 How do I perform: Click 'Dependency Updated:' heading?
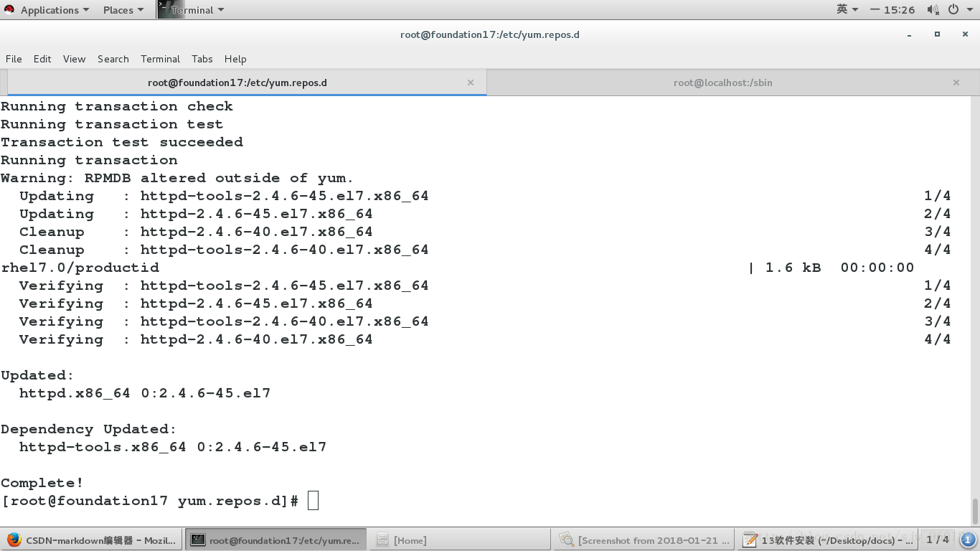tap(88, 429)
